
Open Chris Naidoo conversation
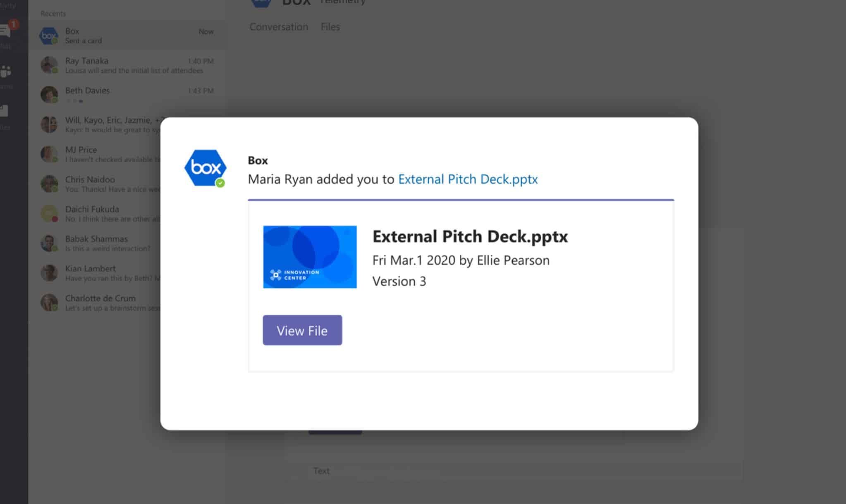coord(95,184)
